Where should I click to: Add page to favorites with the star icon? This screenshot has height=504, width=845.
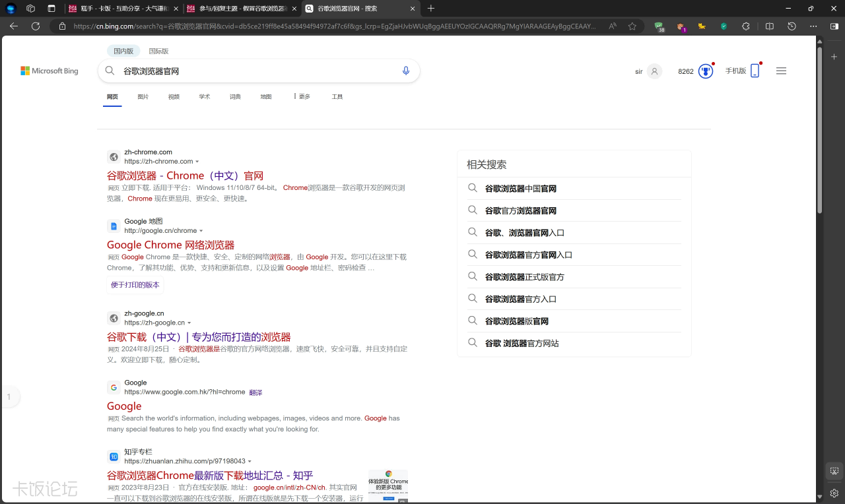coord(632,26)
